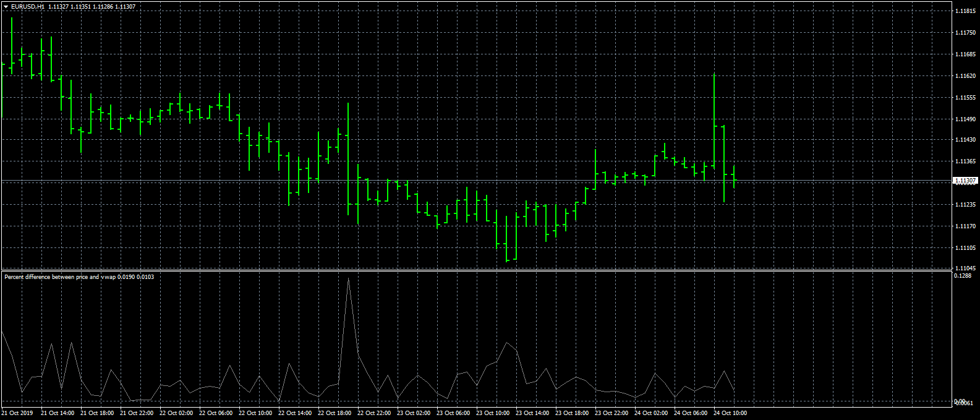Click the 1.11685 price axis label

tap(966, 54)
